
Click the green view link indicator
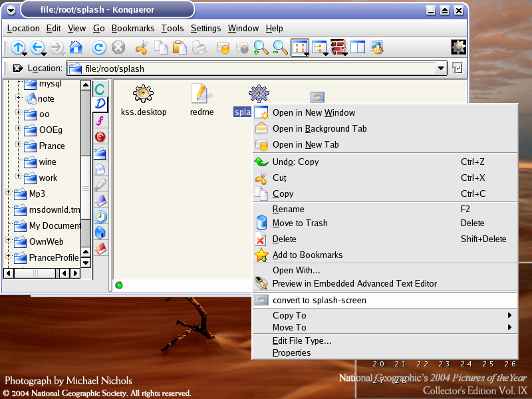pyautogui.click(x=119, y=285)
